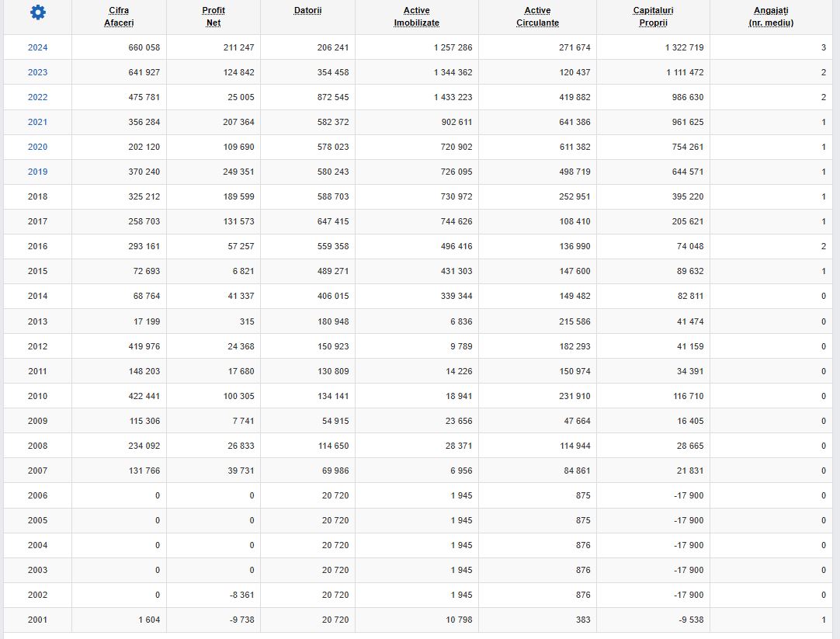Screen dimensions: 840x639
Task: Click the Cifra Afaceri column header
Action: pyautogui.click(x=119, y=16)
